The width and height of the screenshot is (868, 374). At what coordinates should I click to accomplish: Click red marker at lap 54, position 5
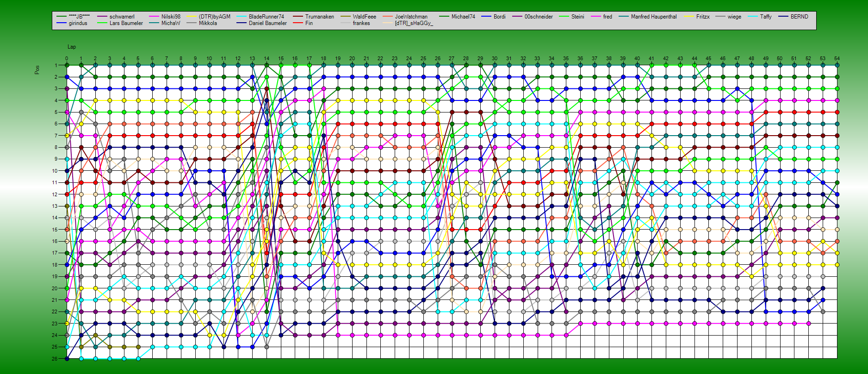pyautogui.click(x=837, y=112)
